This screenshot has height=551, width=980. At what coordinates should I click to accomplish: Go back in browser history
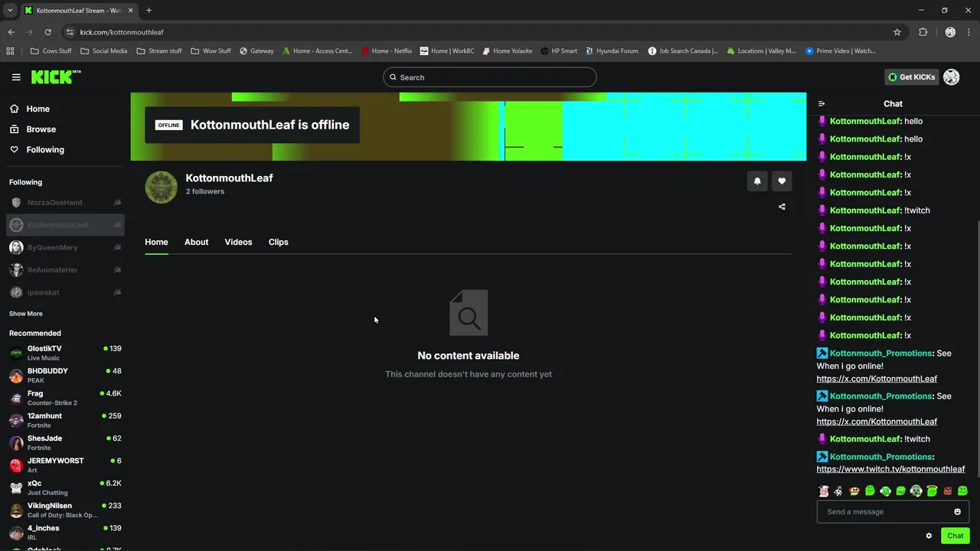11,32
